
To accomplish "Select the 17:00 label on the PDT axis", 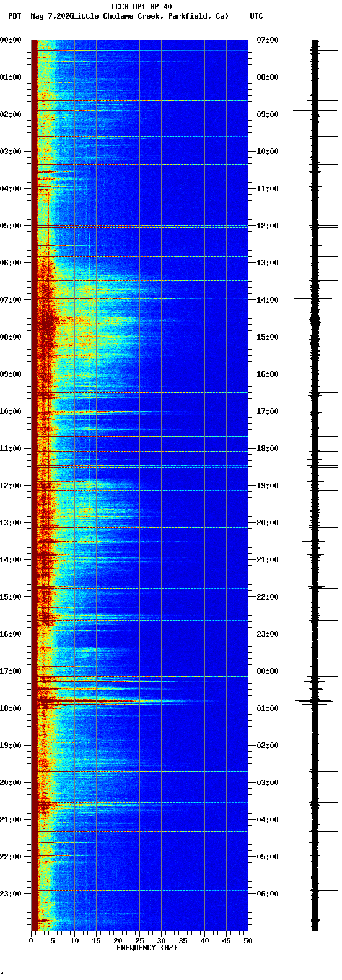I will (11, 671).
